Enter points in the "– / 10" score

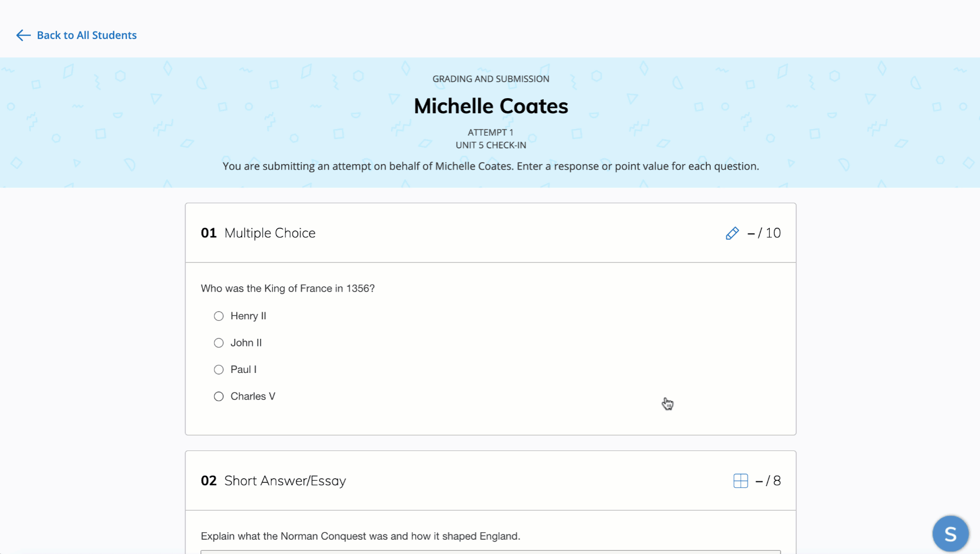[764, 233]
